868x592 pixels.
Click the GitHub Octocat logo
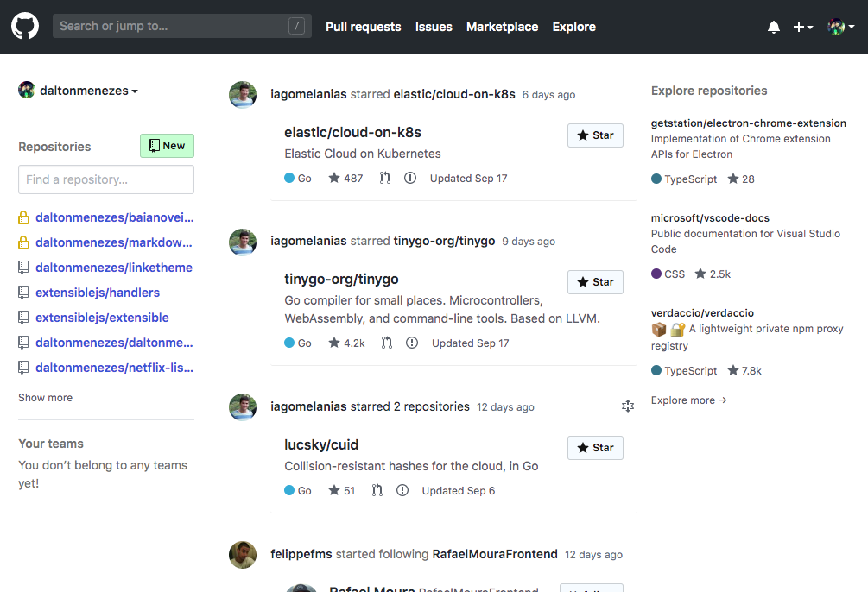pos(25,26)
